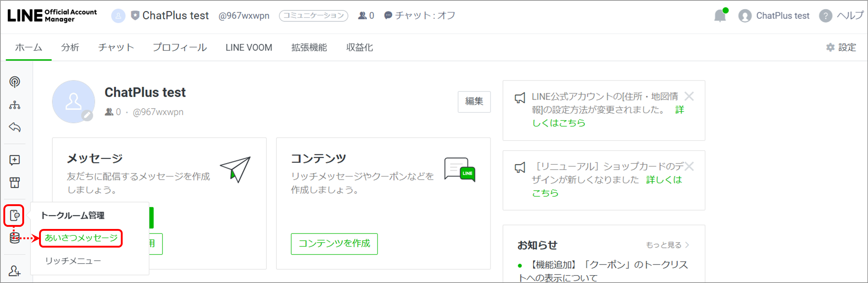Open 詳しくはこちら link in address notice
868x283 pixels.
coord(559,123)
